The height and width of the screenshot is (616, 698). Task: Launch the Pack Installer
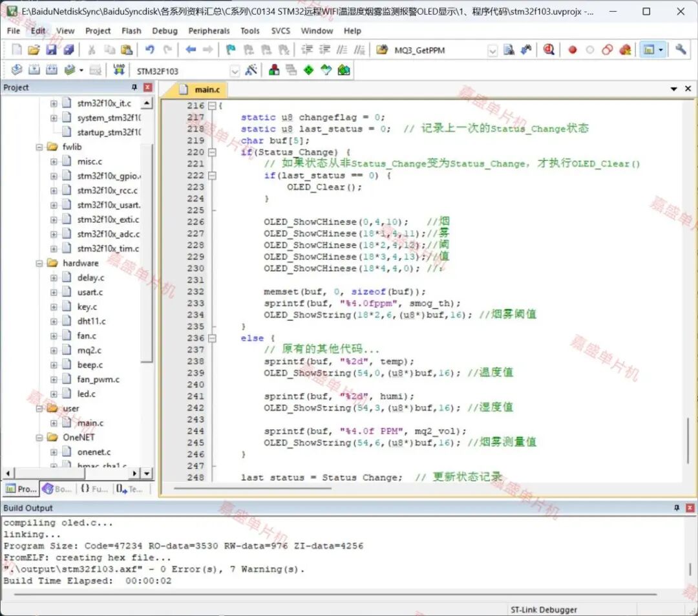tap(344, 70)
